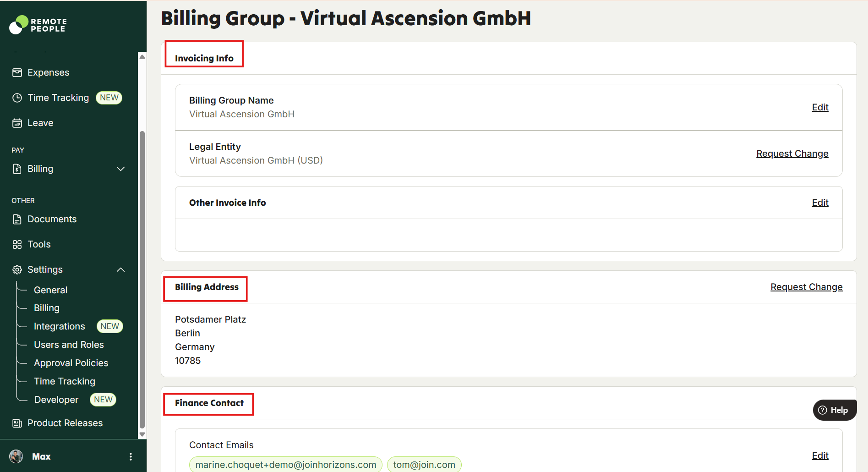868x472 pixels.
Task: Click the marine.choquet+demo email chip
Action: point(286,465)
